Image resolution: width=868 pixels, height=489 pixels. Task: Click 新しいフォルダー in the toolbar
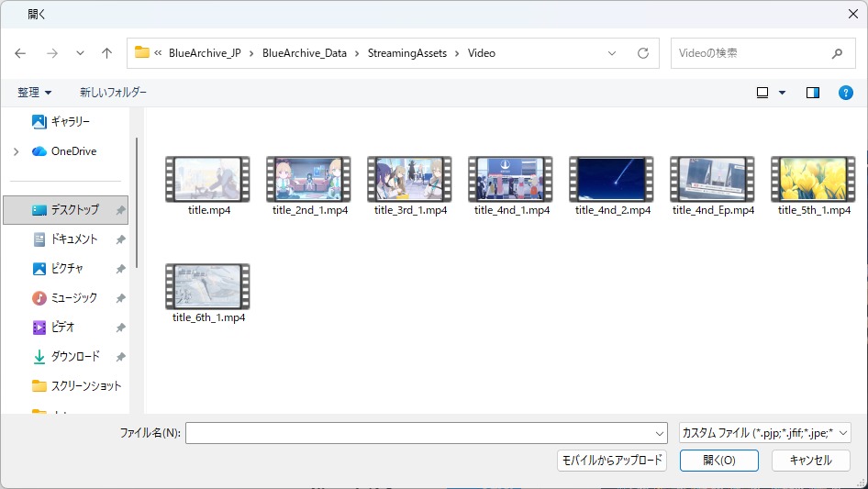pos(113,93)
